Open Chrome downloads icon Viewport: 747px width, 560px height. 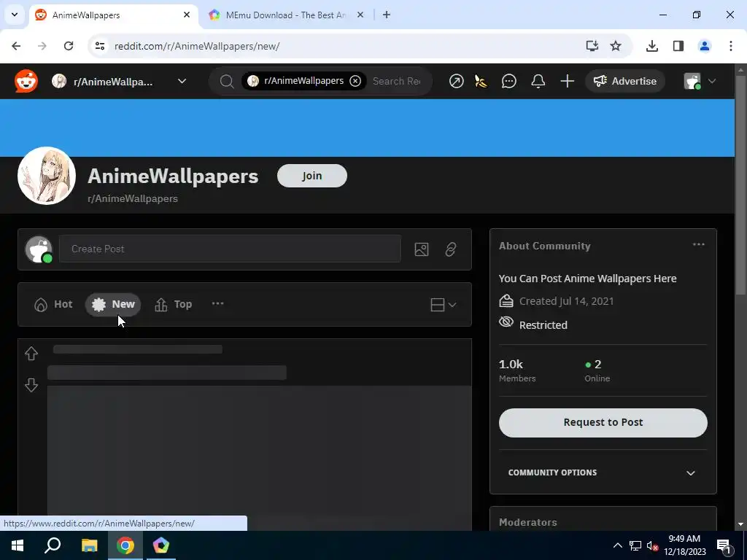651,46
